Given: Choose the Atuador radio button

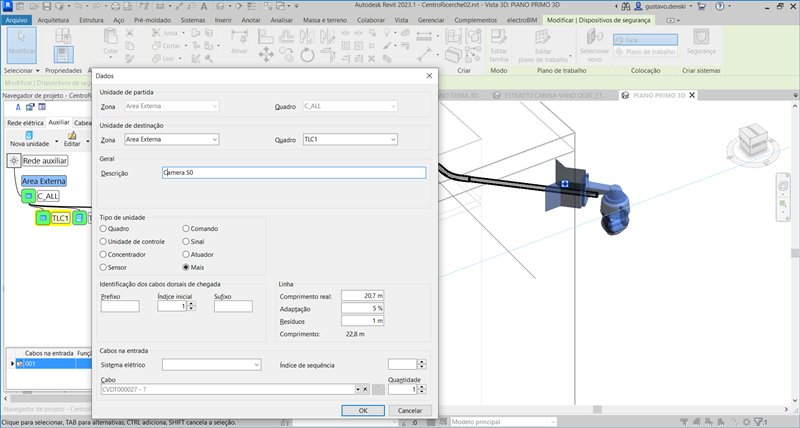Looking at the screenshot, I should pos(186,255).
